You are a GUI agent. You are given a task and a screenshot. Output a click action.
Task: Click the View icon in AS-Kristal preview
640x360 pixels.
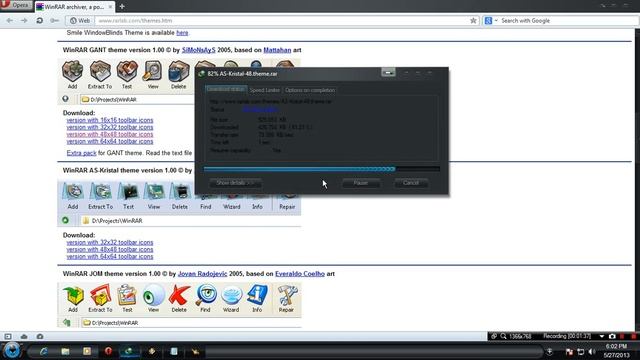[x=154, y=191]
